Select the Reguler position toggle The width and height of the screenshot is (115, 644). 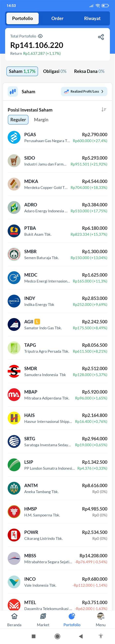coord(18,120)
